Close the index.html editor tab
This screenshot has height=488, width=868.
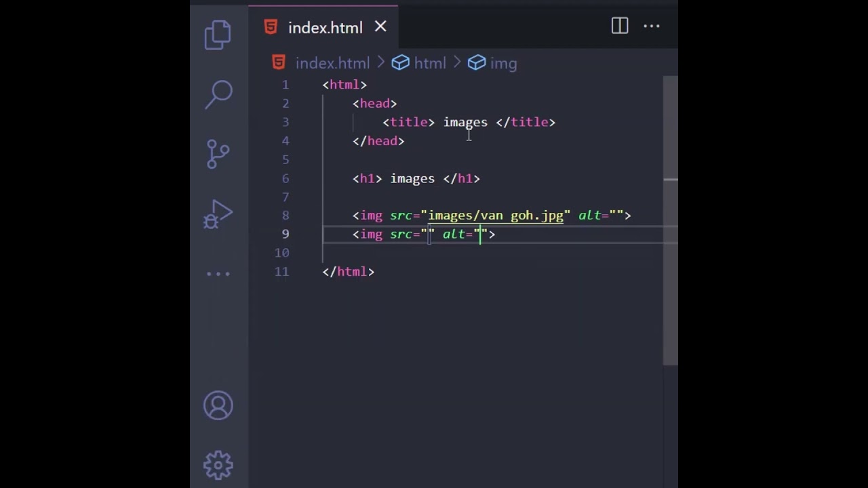[x=380, y=27]
